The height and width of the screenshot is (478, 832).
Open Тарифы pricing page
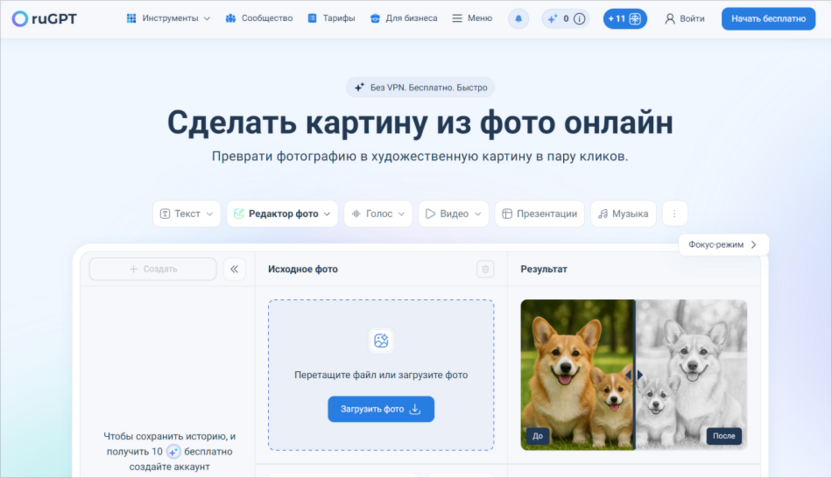coord(332,19)
